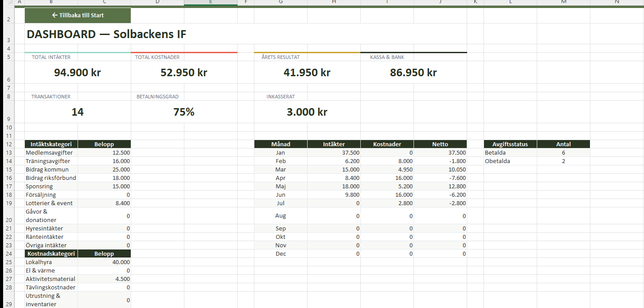The height and width of the screenshot is (308, 644).
Task: Click row header 20 to select the row
Action: pyautogui.click(x=9, y=216)
